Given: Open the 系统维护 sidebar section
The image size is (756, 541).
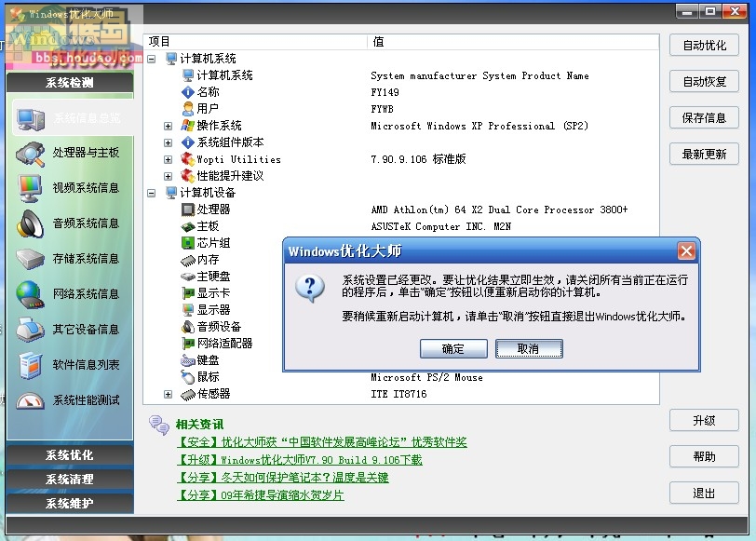Looking at the screenshot, I should [x=70, y=504].
